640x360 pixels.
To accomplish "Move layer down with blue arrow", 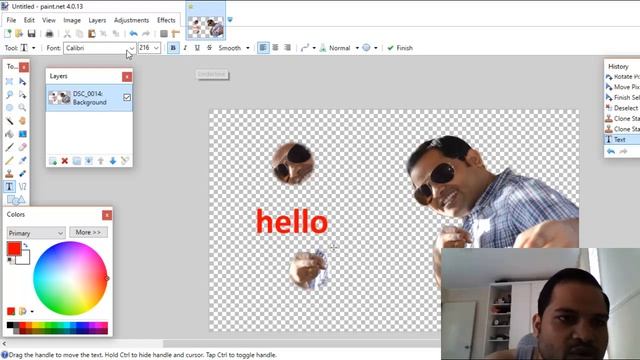I will tap(113, 161).
